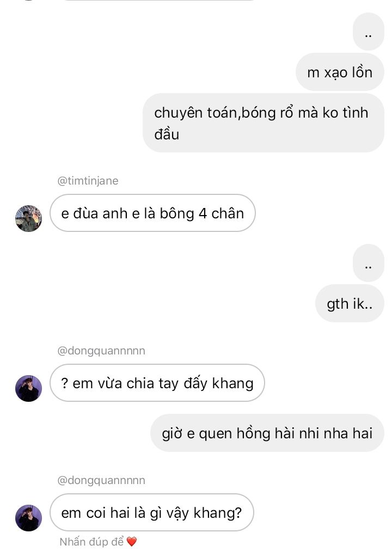This screenshot has height=551, width=392.
Task: Select the 'gth ik..' message bubble
Action: click(x=350, y=303)
